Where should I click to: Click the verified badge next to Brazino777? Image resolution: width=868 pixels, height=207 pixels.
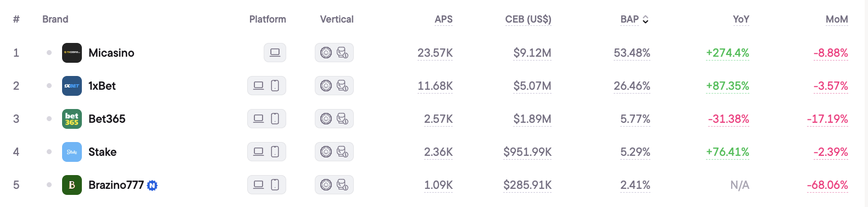click(152, 186)
